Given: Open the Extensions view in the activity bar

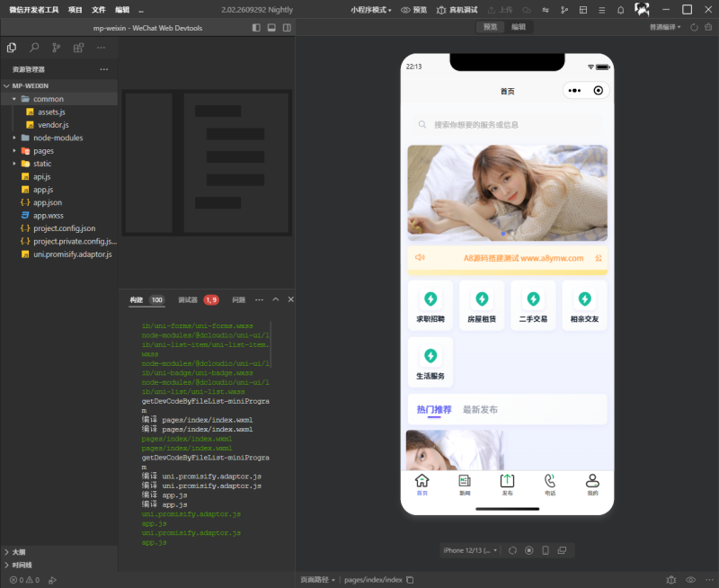Looking at the screenshot, I should coord(78,48).
